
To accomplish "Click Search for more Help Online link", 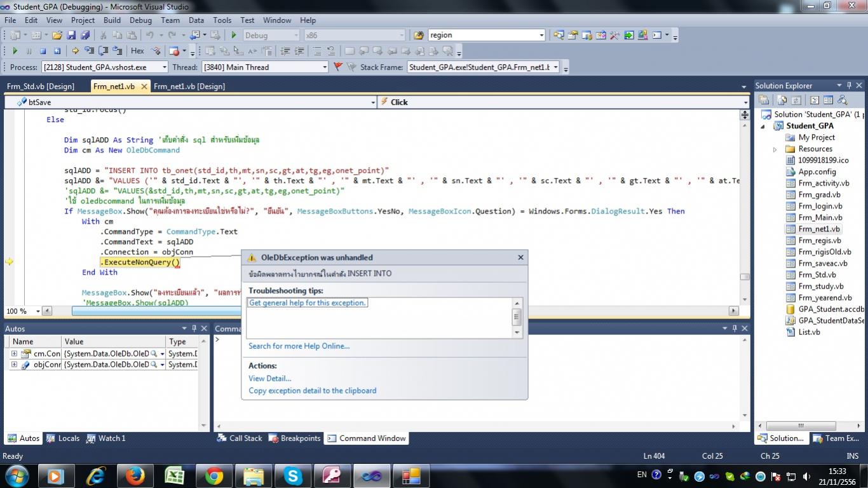I will (299, 346).
